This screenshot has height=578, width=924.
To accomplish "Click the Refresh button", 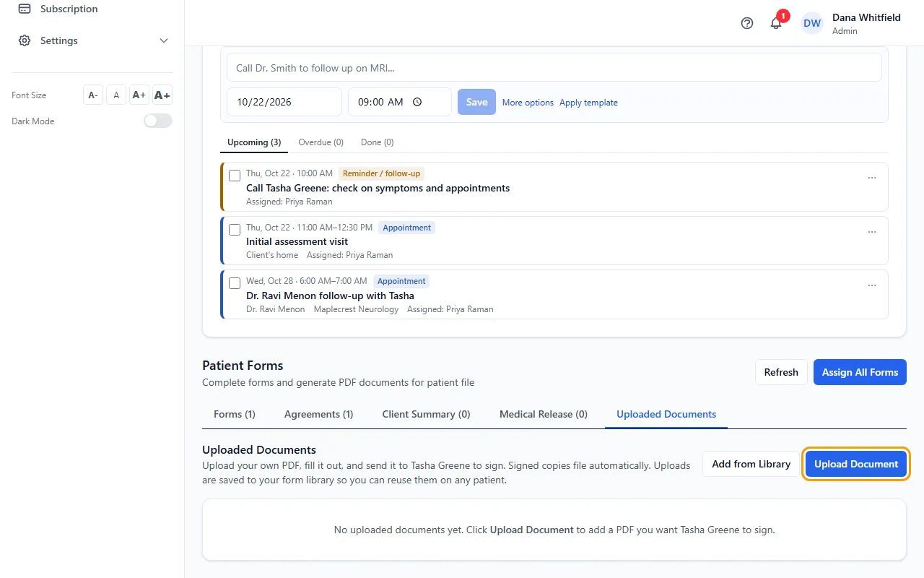I will tap(781, 372).
